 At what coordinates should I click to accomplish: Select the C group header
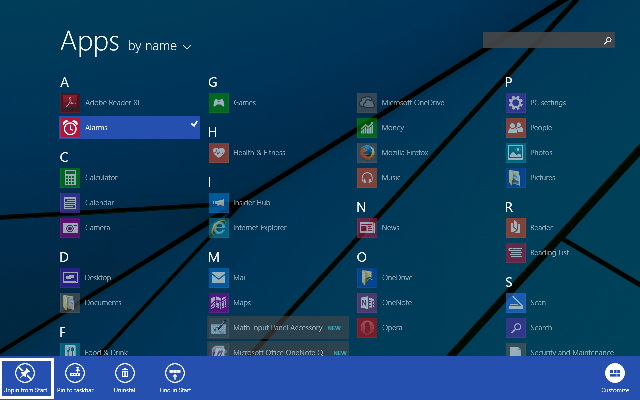coord(64,157)
